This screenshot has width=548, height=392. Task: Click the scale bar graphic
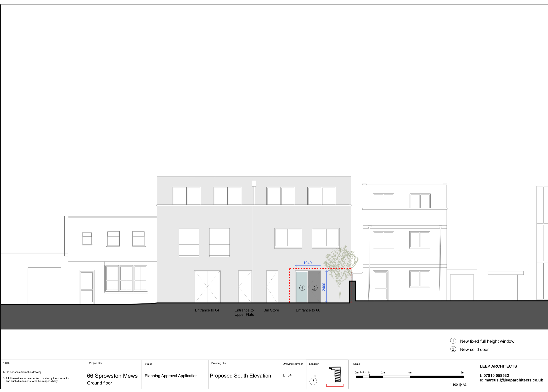410,377
